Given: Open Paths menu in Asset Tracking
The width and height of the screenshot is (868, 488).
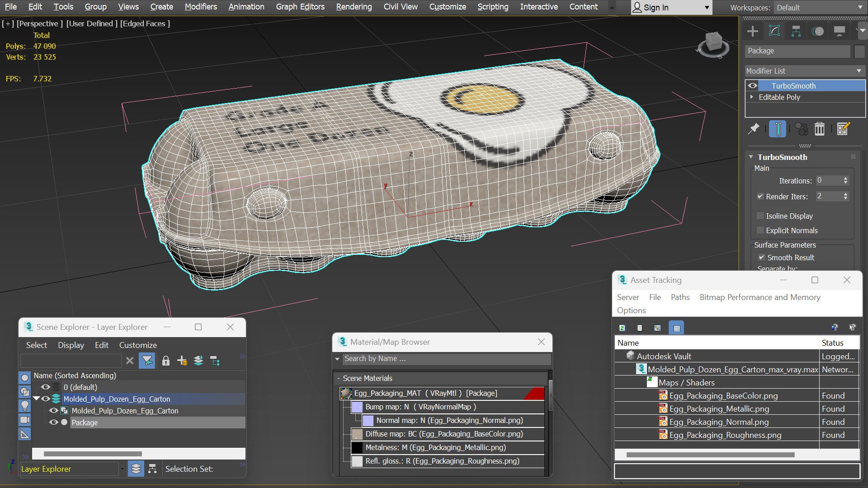Looking at the screenshot, I should point(680,297).
